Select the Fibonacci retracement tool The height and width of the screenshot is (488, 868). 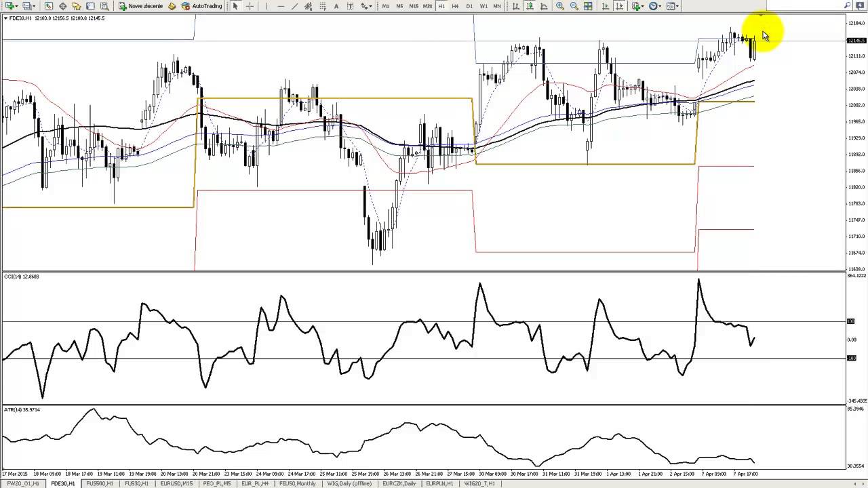click(x=323, y=6)
